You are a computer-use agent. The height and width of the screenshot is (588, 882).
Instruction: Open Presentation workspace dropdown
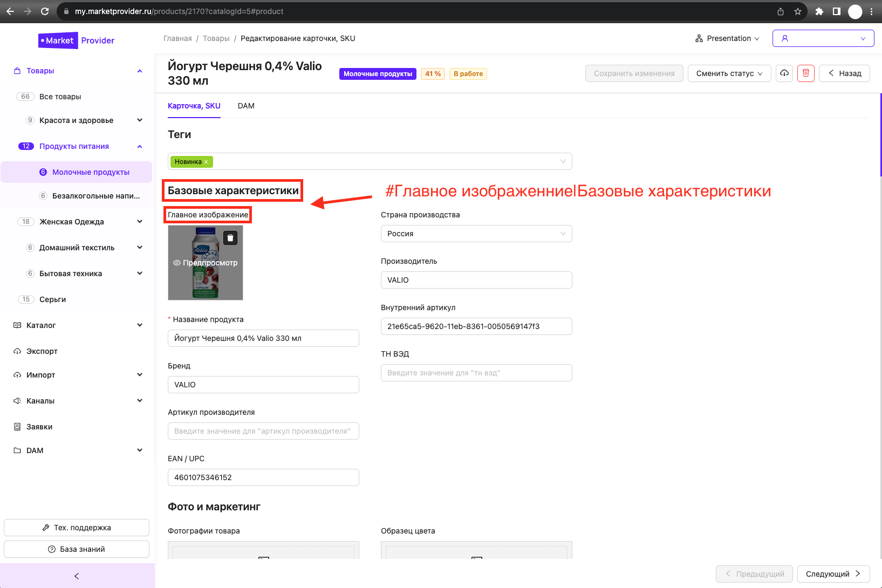click(727, 38)
